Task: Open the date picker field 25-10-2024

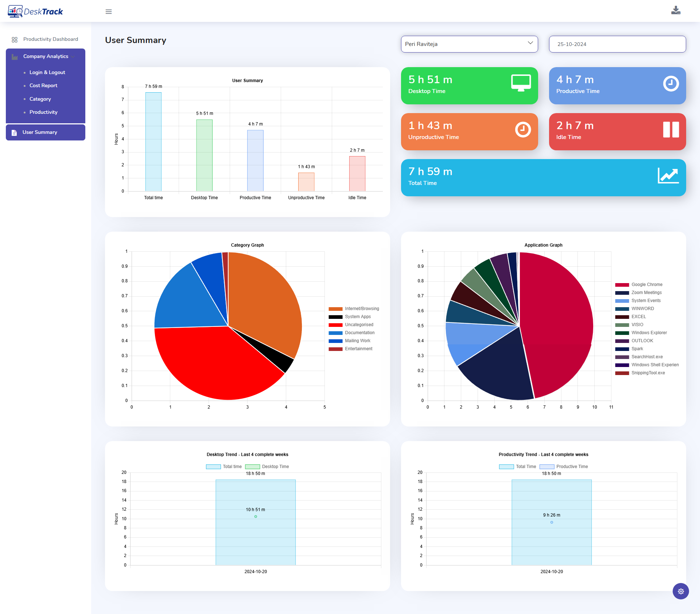Action: (x=617, y=43)
